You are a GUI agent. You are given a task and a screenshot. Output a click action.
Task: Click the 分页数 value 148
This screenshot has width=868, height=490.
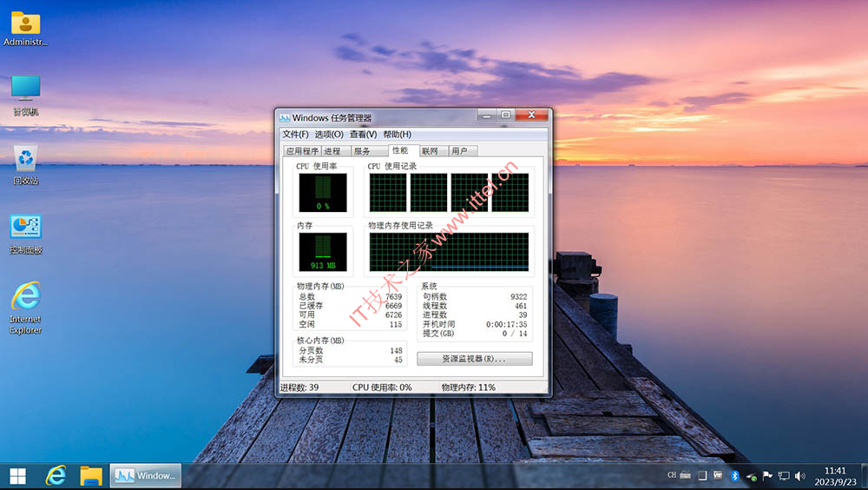(396, 350)
